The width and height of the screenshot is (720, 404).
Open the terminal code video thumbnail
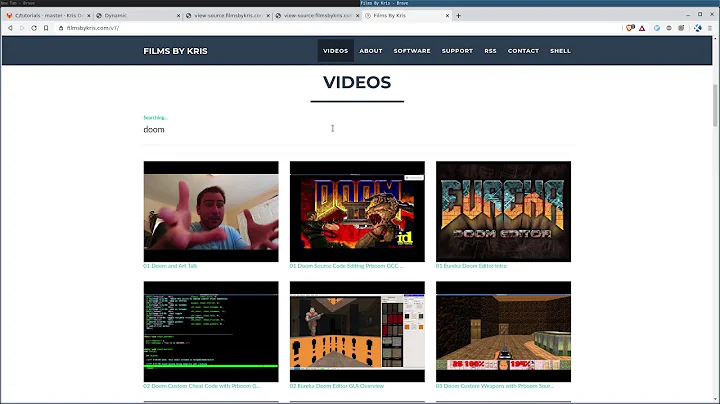tap(211, 331)
